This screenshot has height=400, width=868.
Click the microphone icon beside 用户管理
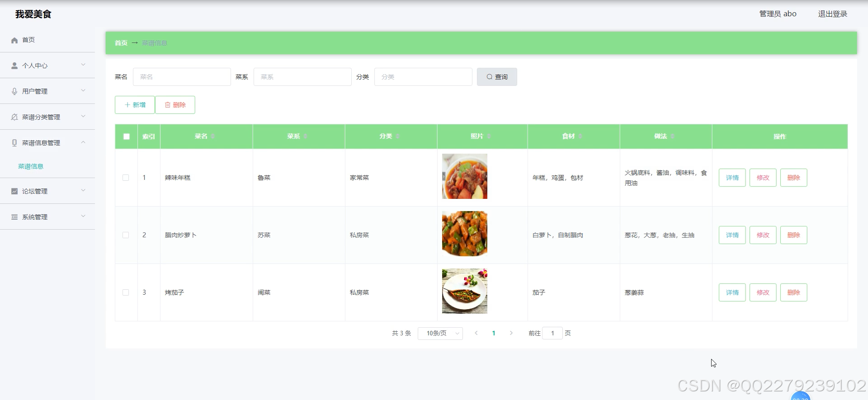click(x=14, y=91)
